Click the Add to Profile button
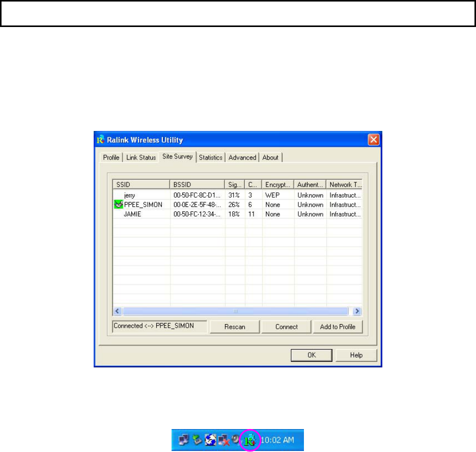This screenshot has height=452, width=476. [x=338, y=327]
